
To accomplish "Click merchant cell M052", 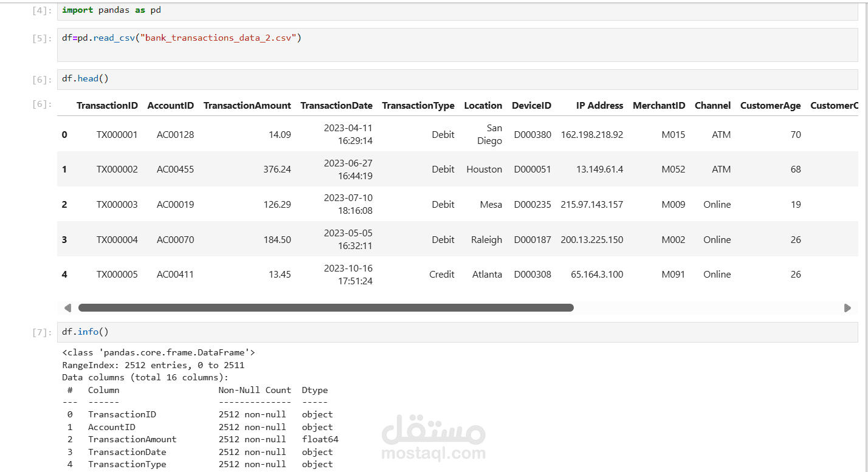I will point(673,169).
